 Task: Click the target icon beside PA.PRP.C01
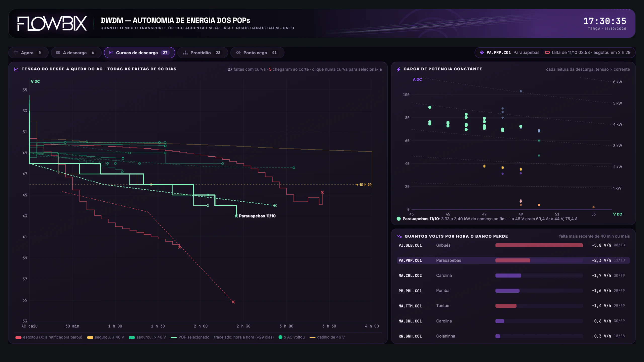[x=482, y=53]
